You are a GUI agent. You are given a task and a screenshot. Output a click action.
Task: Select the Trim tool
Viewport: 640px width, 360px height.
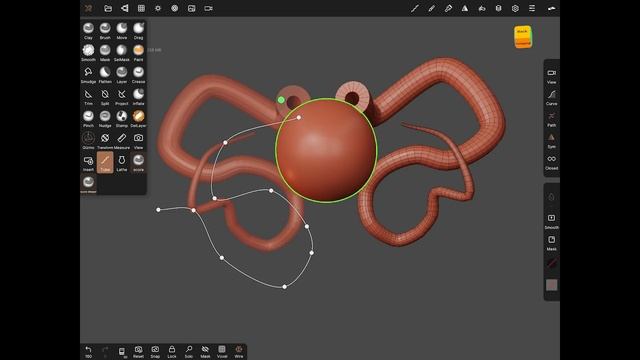[x=88, y=97]
